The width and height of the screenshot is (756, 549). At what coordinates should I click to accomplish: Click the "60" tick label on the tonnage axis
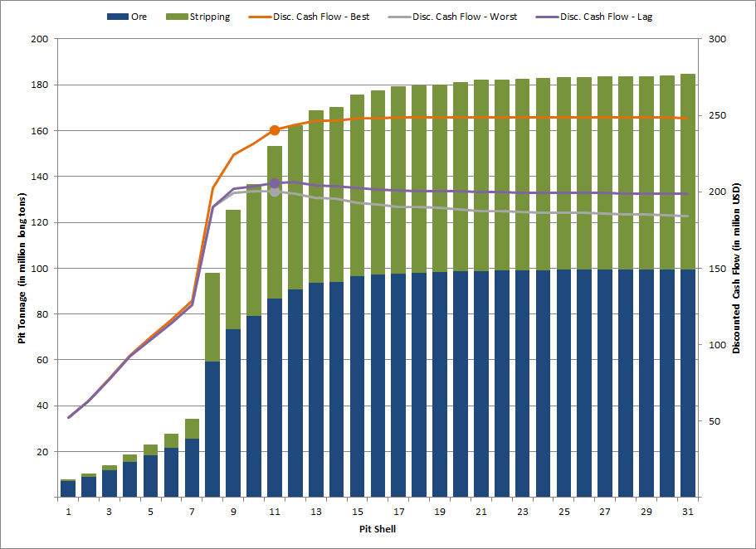click(42, 360)
